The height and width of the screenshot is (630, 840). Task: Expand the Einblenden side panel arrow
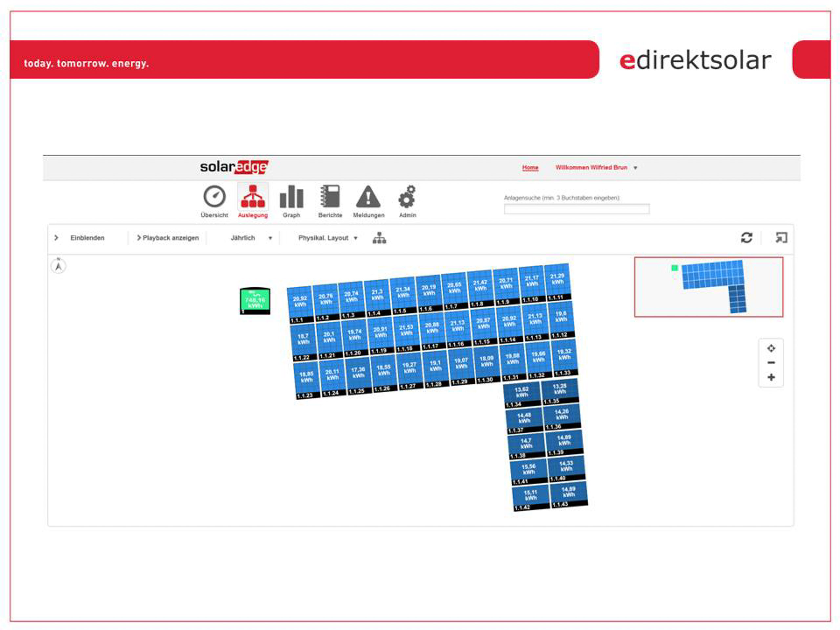click(x=56, y=238)
